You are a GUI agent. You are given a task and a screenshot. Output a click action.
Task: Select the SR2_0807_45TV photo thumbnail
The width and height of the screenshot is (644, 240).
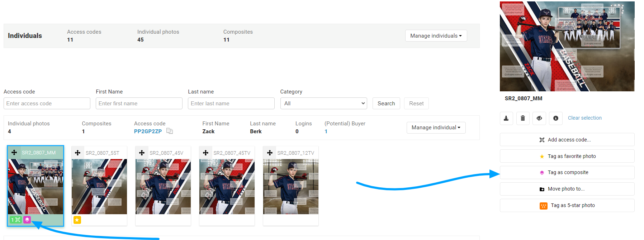tap(227, 187)
